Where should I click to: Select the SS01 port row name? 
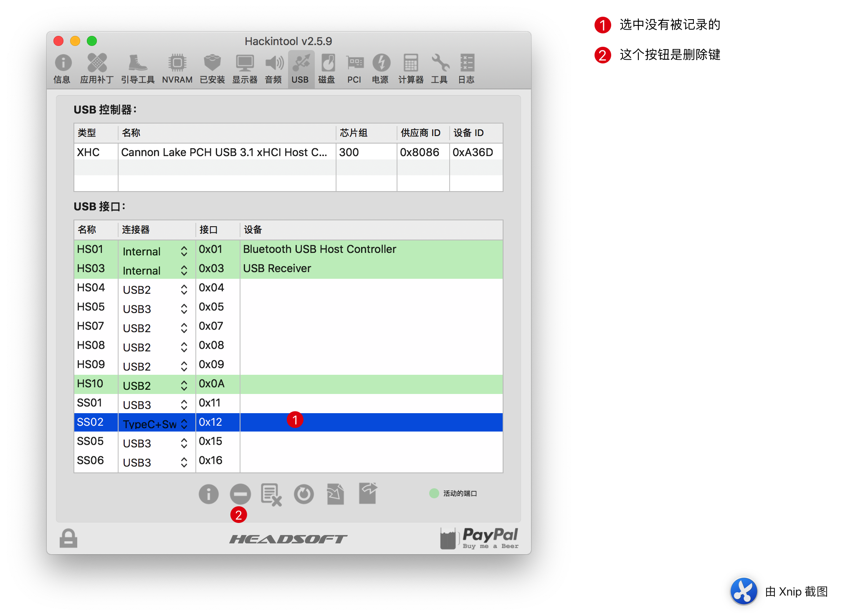89,403
